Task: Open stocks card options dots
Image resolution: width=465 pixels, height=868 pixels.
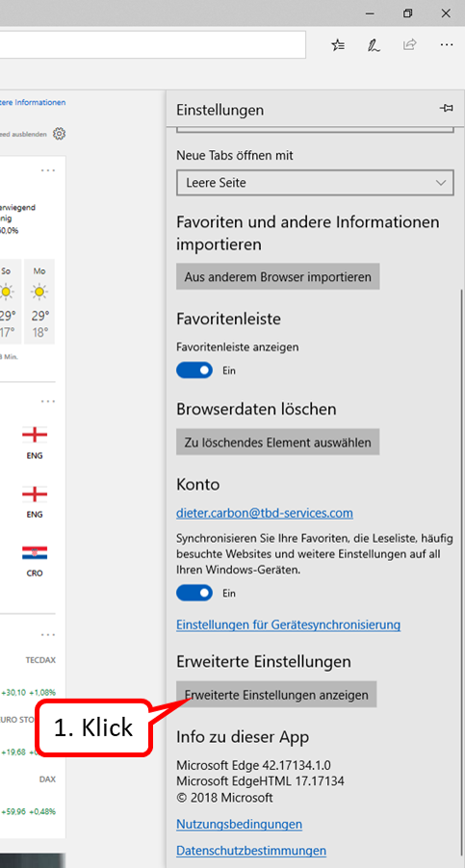Action: click(48, 634)
